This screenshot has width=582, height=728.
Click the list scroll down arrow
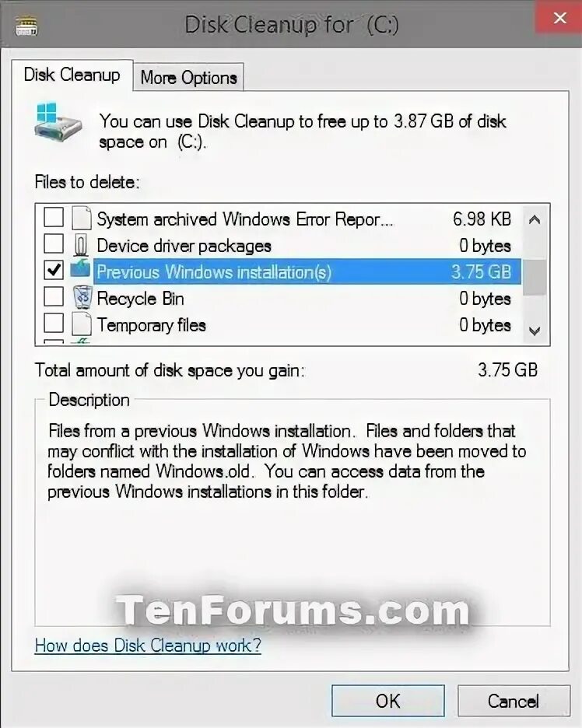click(x=535, y=331)
